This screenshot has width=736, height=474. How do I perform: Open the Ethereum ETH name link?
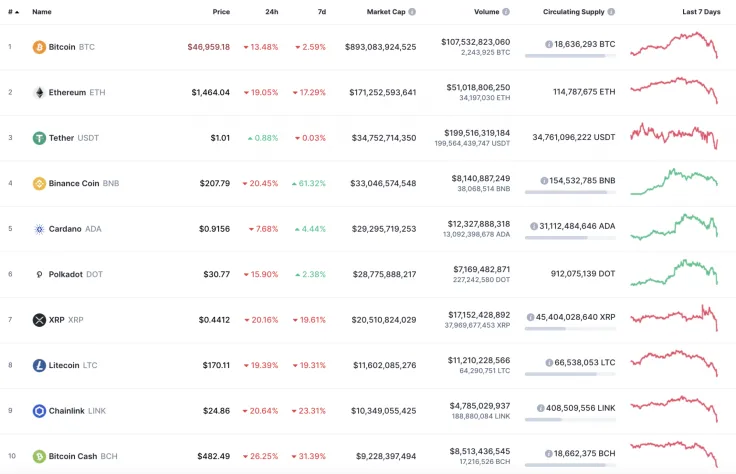pos(77,92)
